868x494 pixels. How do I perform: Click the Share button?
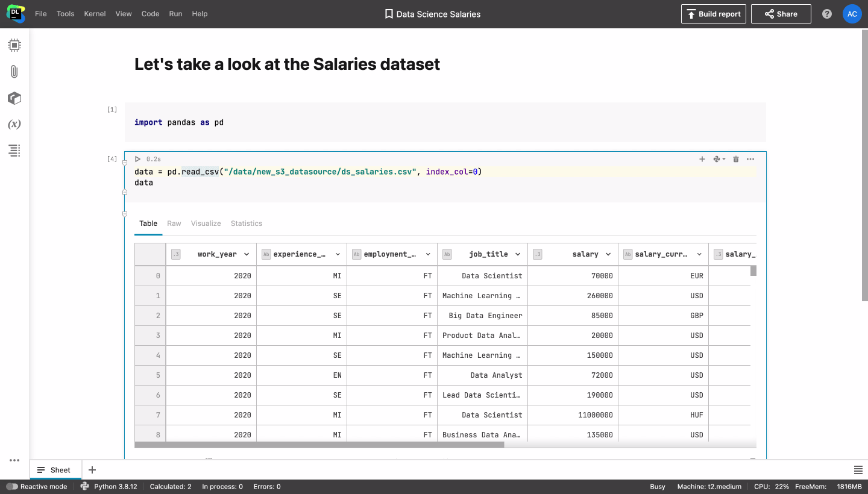point(781,14)
